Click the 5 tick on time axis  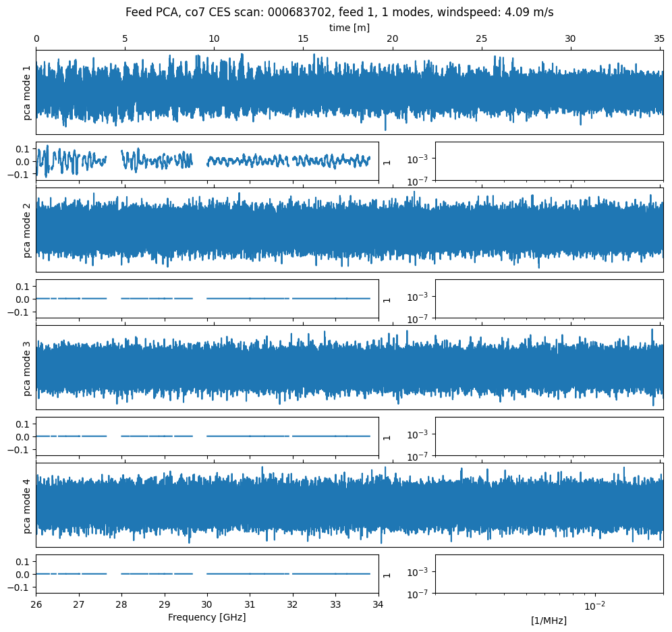(x=125, y=39)
